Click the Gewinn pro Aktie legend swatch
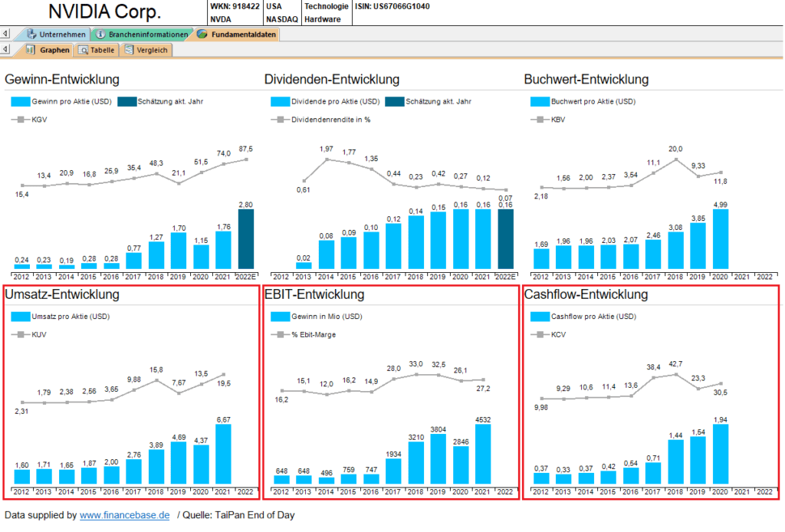The width and height of the screenshot is (785, 532). pos(20,101)
